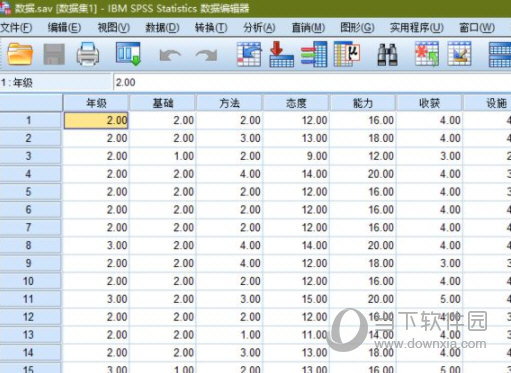Select row header 3
The image size is (511, 373).
click(31, 156)
